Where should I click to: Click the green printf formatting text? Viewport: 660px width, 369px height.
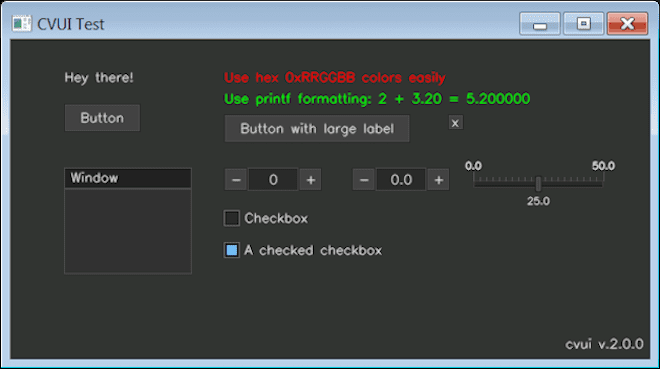377,99
